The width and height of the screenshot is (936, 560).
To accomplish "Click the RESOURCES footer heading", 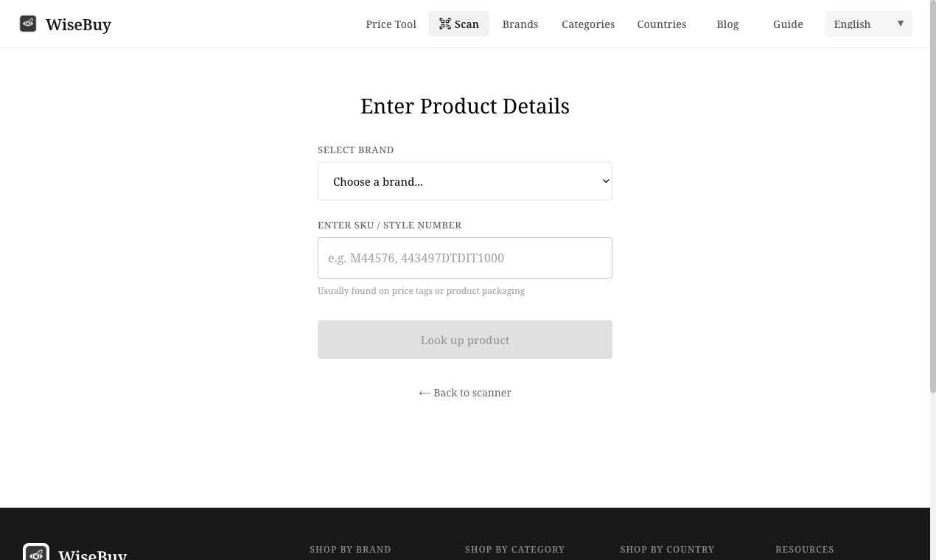I will 805,549.
